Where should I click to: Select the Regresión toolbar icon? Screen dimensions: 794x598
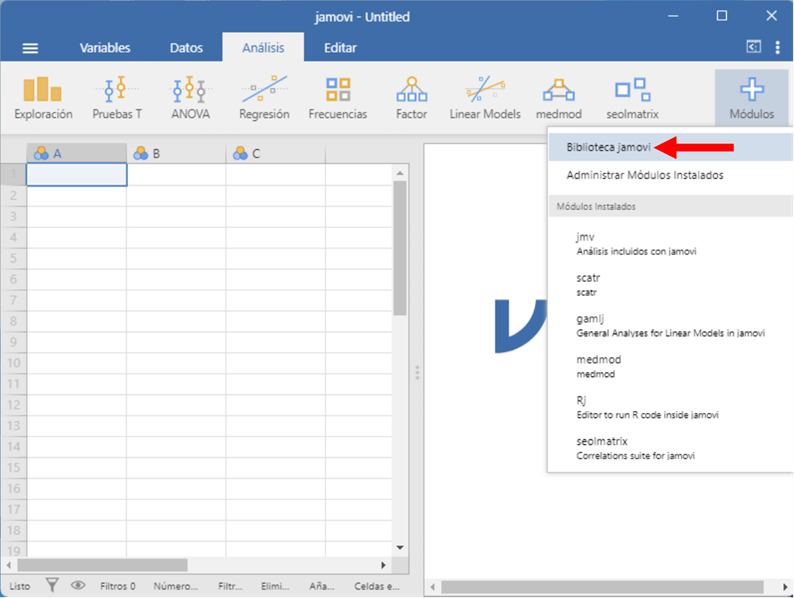(x=264, y=97)
